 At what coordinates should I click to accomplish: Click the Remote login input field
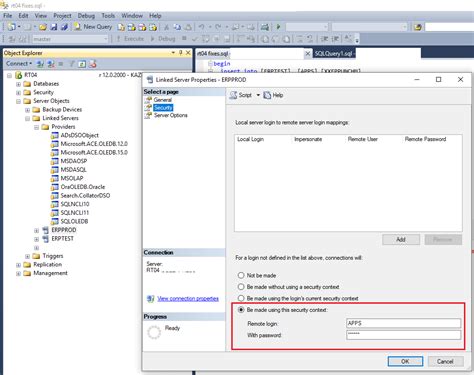pyautogui.click(x=404, y=323)
